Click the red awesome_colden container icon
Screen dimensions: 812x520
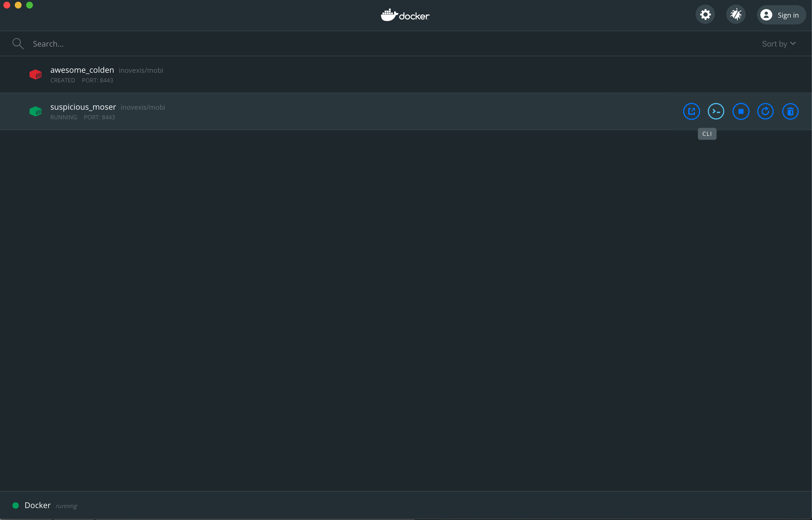coord(35,74)
